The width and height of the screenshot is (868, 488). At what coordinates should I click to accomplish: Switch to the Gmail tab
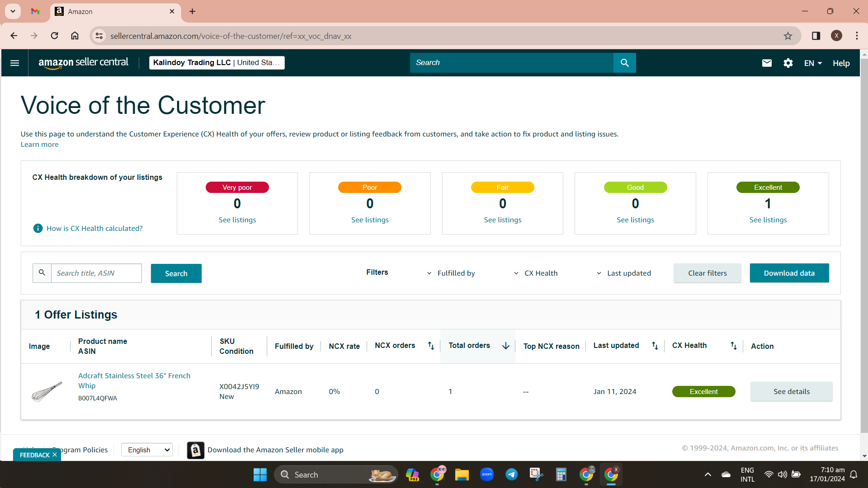(x=35, y=11)
